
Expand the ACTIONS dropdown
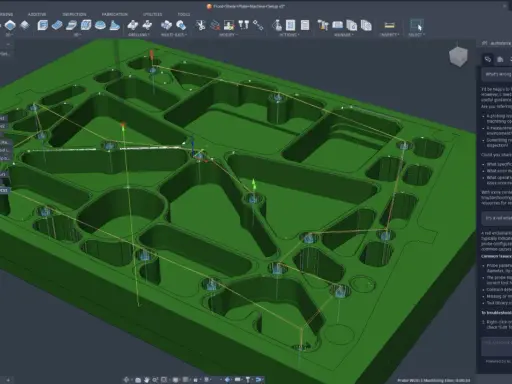point(289,35)
